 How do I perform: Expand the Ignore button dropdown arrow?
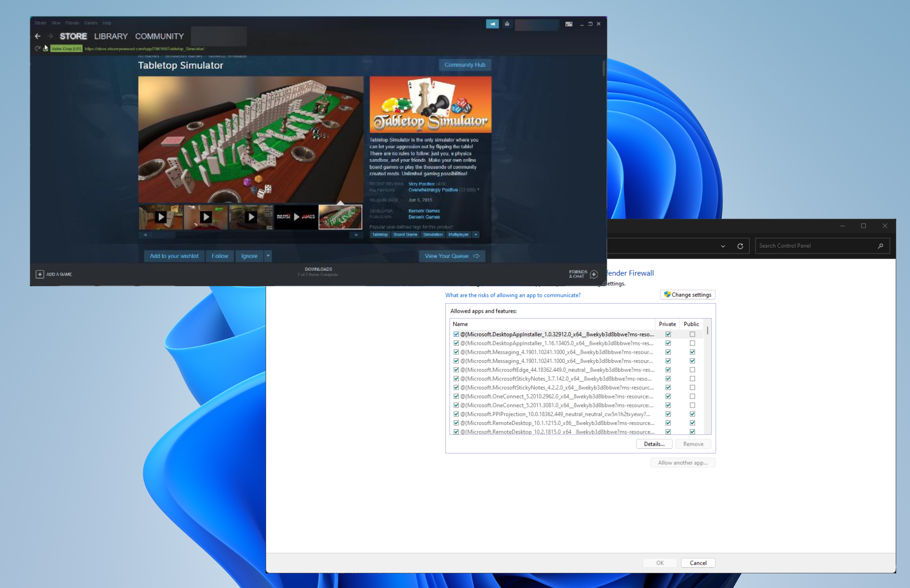(268, 256)
